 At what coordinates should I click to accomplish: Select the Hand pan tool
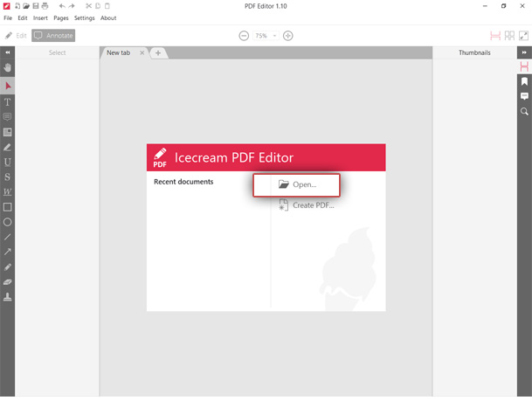[8, 67]
